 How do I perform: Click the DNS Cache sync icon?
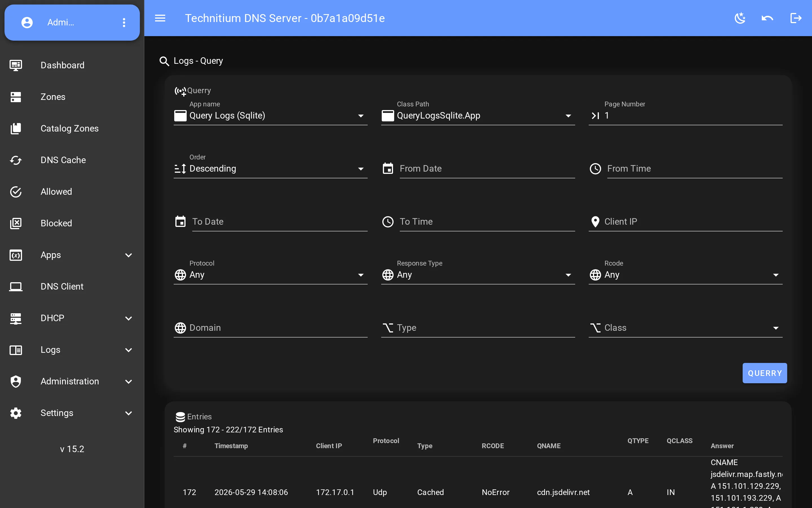pyautogui.click(x=16, y=160)
